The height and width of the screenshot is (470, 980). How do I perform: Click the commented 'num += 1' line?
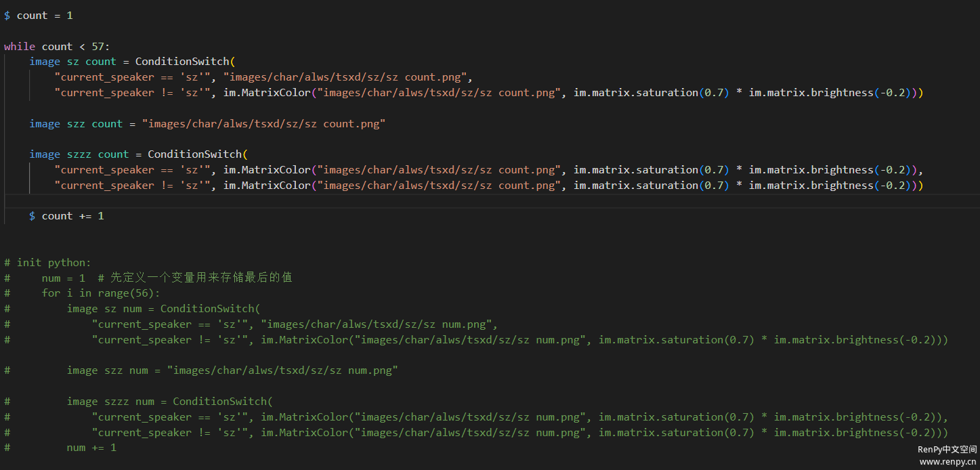click(x=91, y=448)
